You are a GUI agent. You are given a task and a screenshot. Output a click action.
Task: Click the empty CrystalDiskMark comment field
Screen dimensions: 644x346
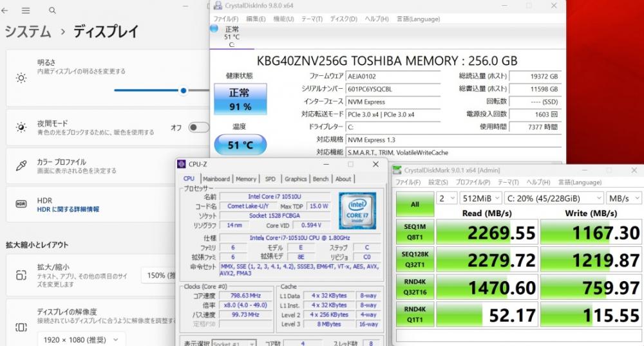[518, 335]
